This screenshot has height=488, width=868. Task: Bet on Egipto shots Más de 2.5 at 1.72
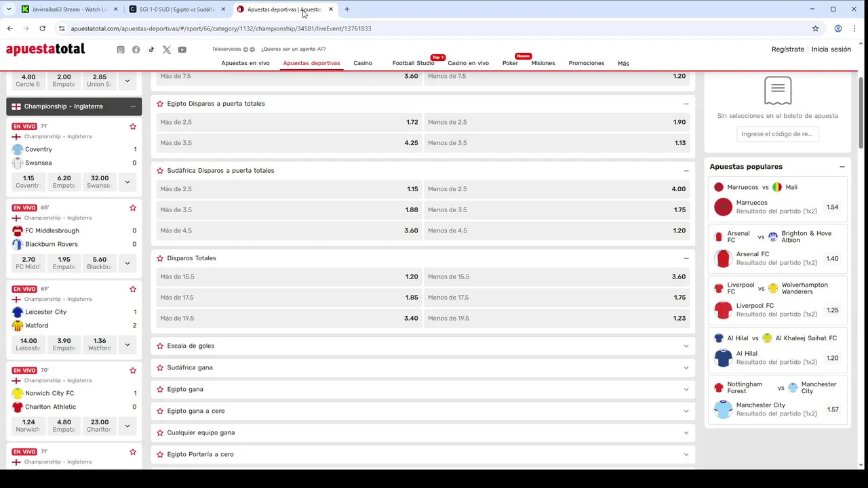289,122
